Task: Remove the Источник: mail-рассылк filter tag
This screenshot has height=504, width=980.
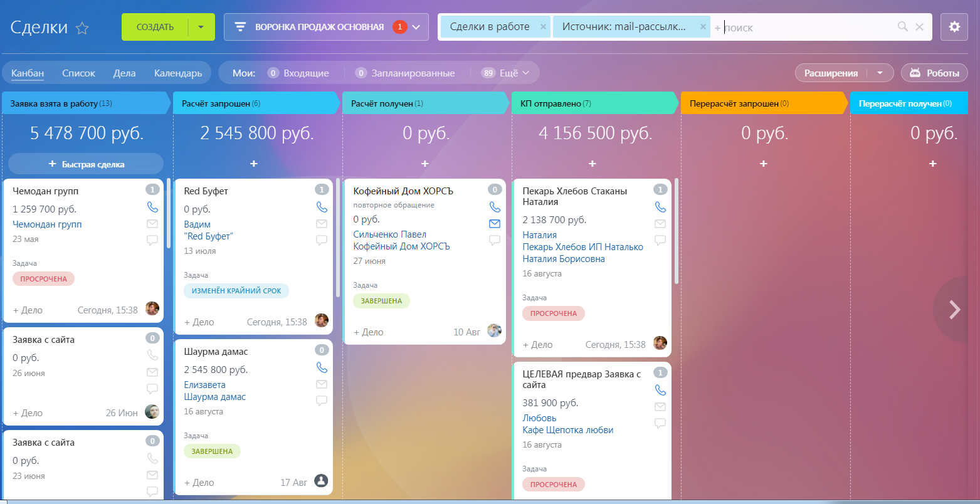Action: pyautogui.click(x=703, y=27)
